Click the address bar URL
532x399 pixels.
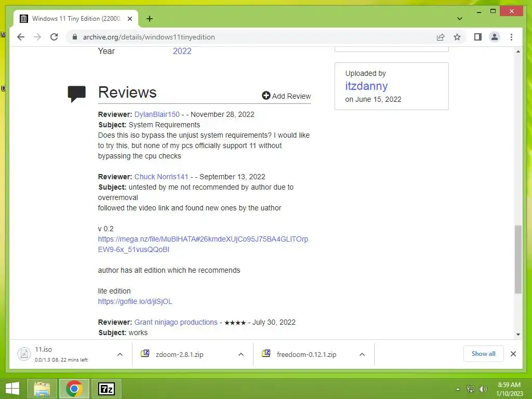(149, 37)
